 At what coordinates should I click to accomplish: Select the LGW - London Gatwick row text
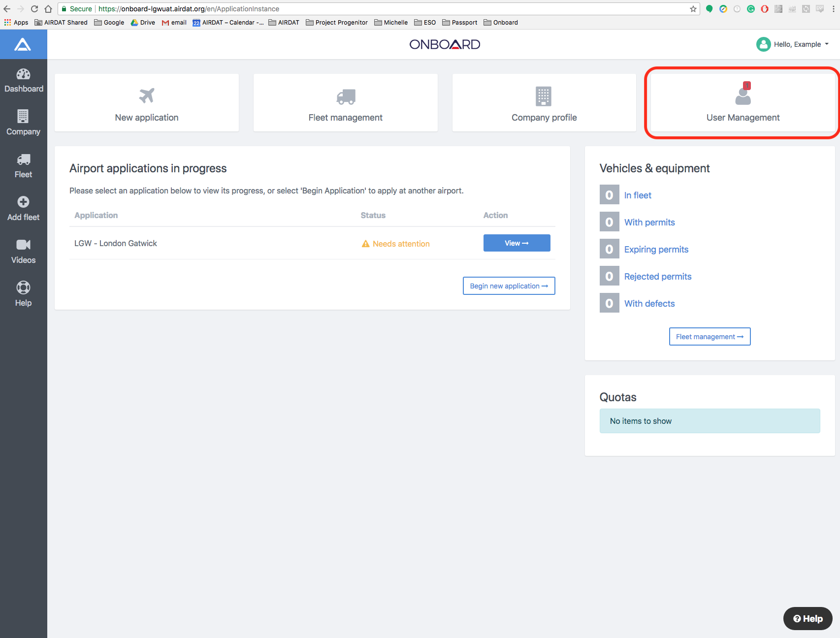coord(116,243)
